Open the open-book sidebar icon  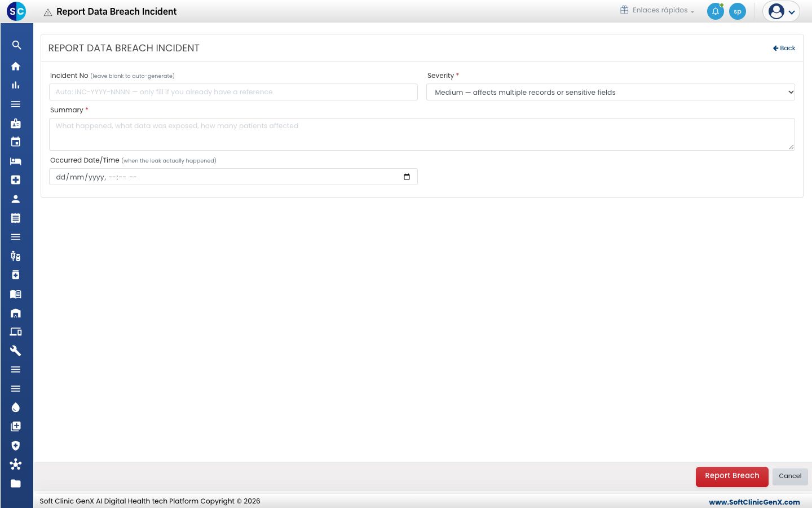click(x=16, y=294)
